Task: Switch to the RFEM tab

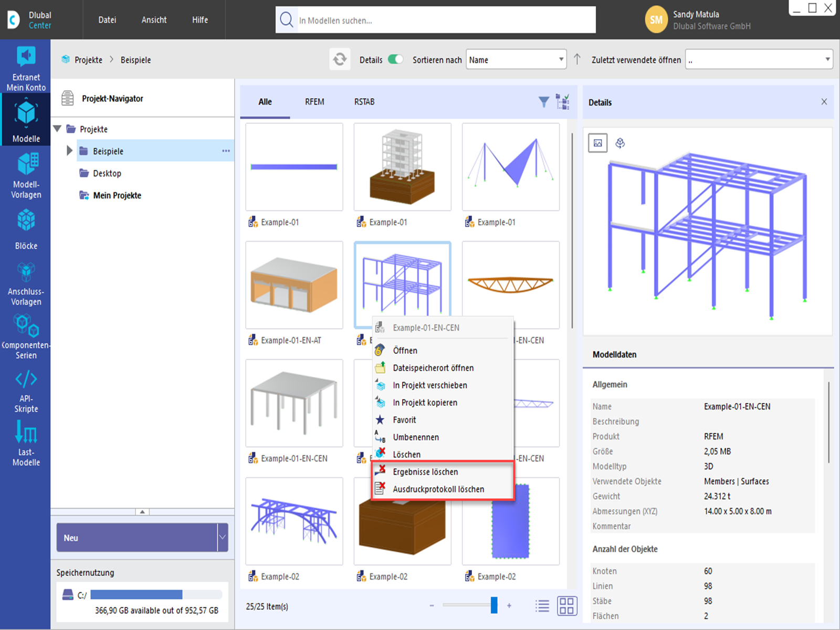Action: click(314, 102)
